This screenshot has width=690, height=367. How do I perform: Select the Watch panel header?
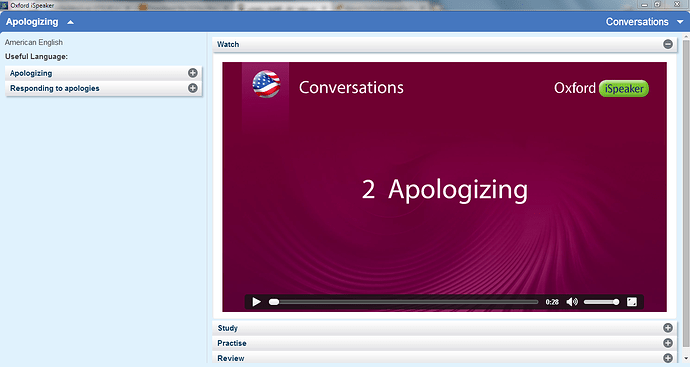pos(445,44)
